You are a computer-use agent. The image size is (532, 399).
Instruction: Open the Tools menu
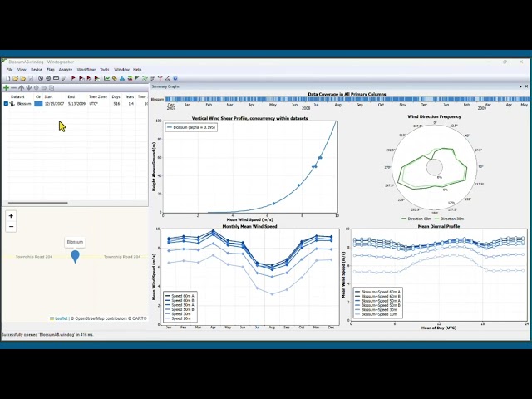point(105,70)
